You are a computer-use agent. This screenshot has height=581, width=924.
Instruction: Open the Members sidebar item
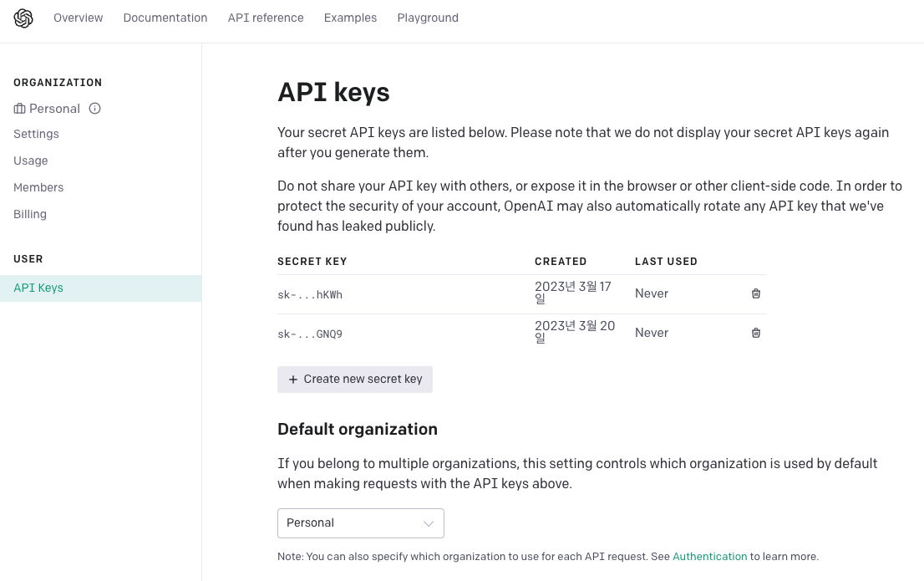38,187
